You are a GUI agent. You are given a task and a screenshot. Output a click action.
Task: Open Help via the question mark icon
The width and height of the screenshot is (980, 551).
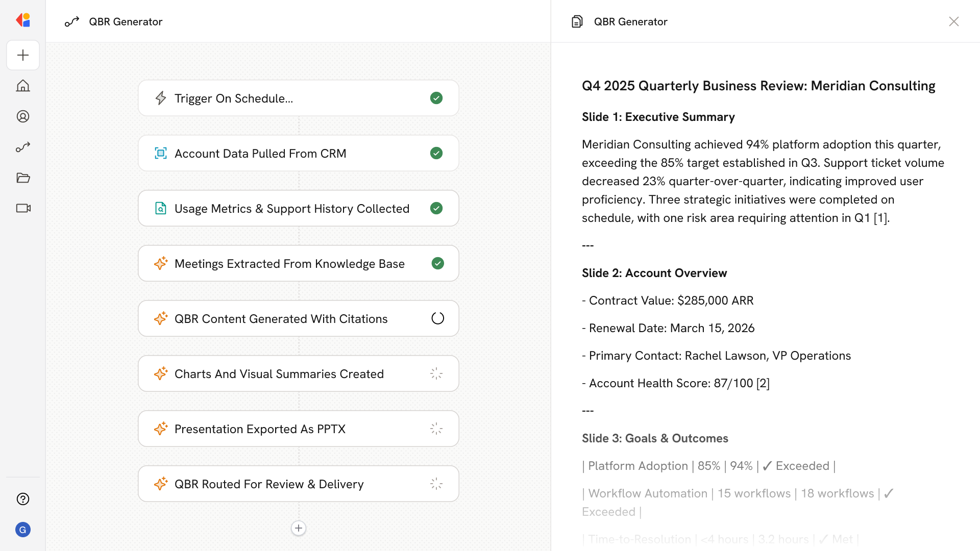(x=23, y=499)
